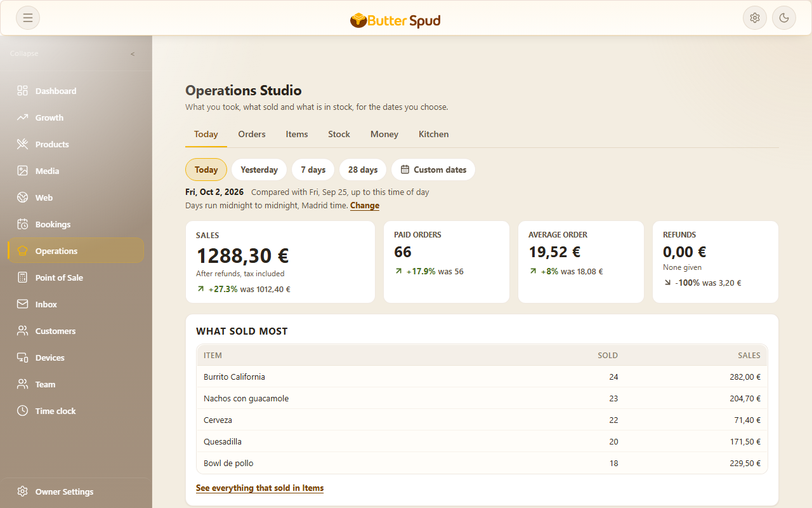Select the 7 days range
Image resolution: width=812 pixels, height=508 pixels.
tap(313, 170)
